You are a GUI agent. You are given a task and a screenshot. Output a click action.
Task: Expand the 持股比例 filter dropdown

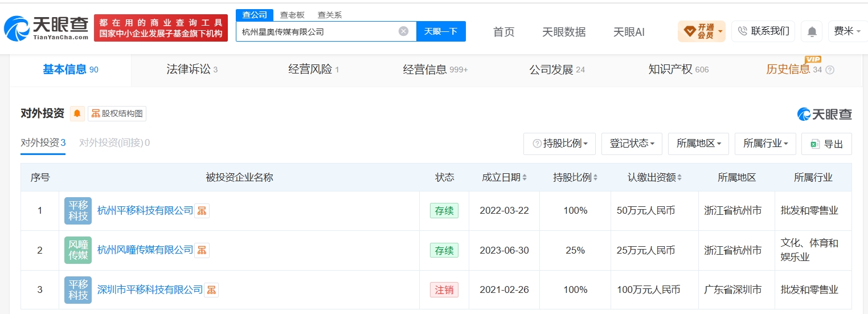(560, 144)
